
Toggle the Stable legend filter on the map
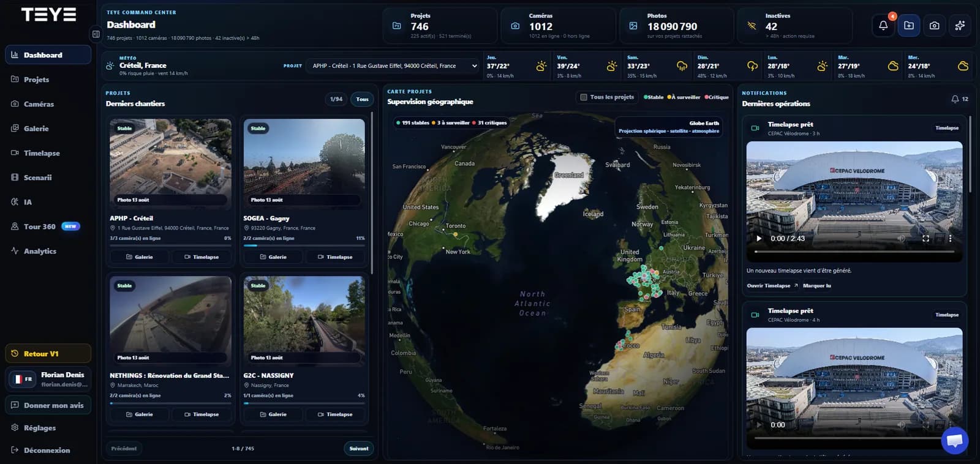pyautogui.click(x=654, y=97)
